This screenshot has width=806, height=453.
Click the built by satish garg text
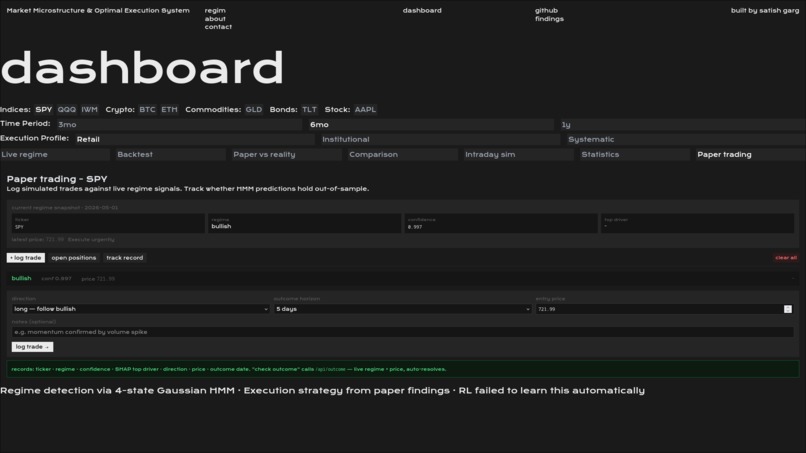765,10
